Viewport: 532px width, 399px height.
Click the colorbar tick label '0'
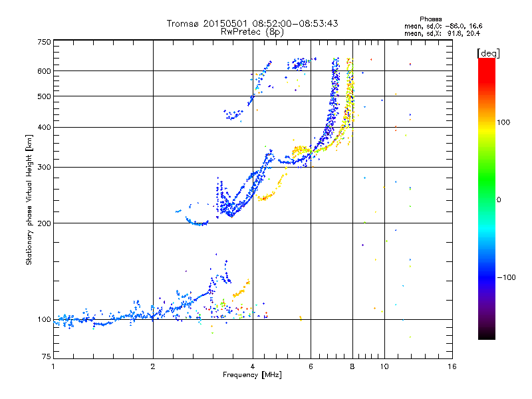pyautogui.click(x=499, y=200)
